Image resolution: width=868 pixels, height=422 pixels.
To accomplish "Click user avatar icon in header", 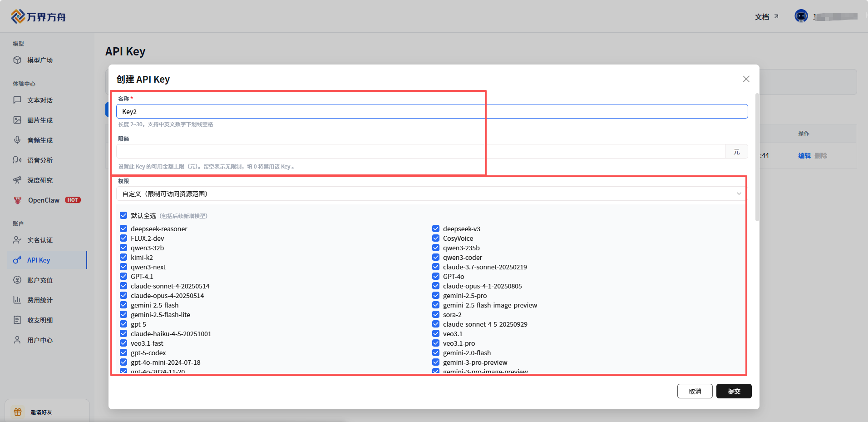I will pos(801,16).
